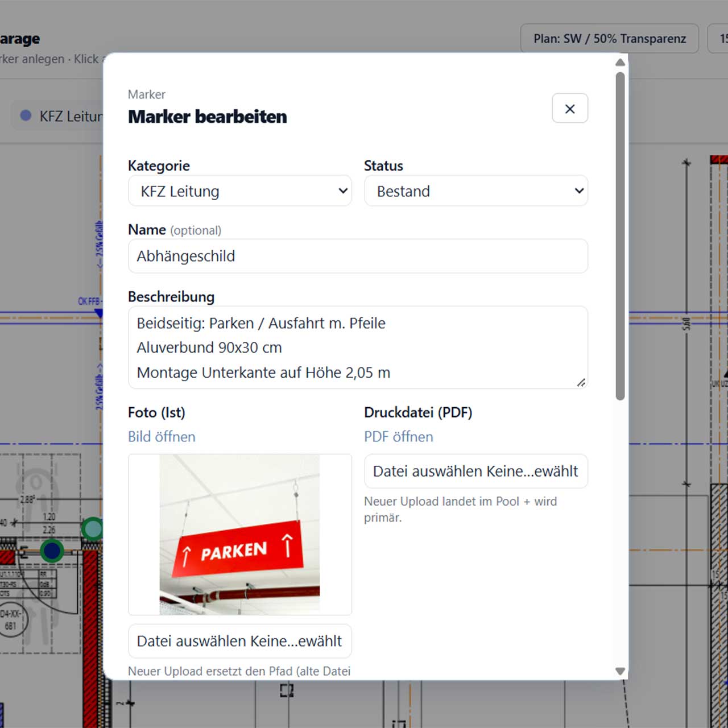This screenshot has width=728, height=728.
Task: Click the description resize grip icon
Action: [x=581, y=383]
